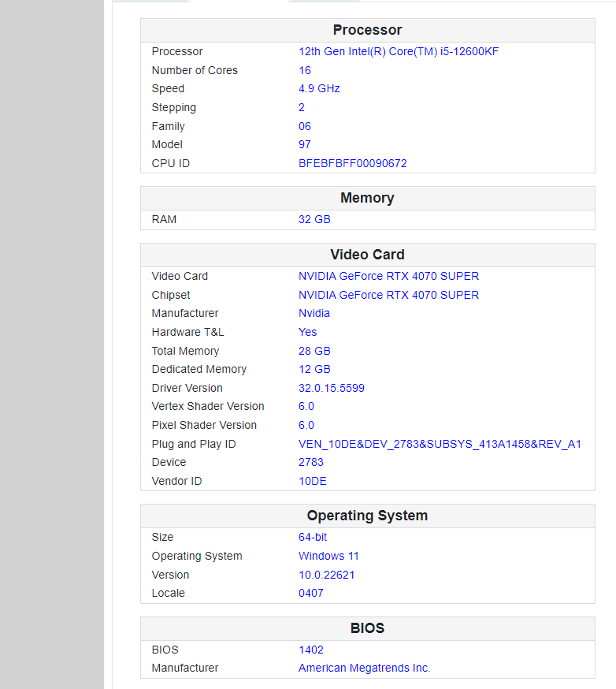Image resolution: width=616 pixels, height=689 pixels.
Task: Click the Size value 64-bit
Action: point(312,537)
